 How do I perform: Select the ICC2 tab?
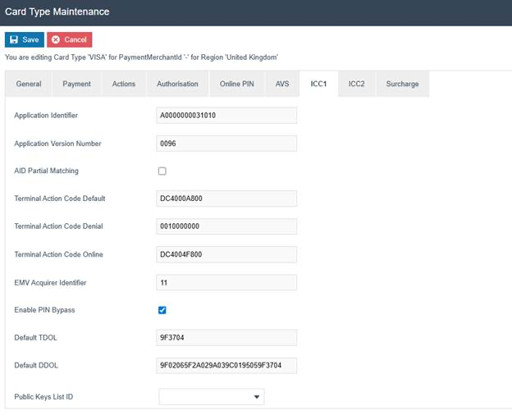tap(356, 84)
